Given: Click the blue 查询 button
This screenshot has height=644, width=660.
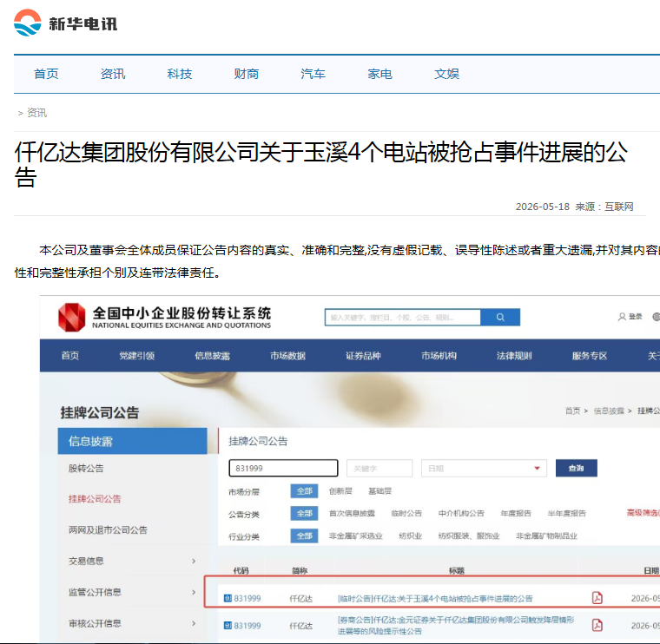Looking at the screenshot, I should click(577, 468).
